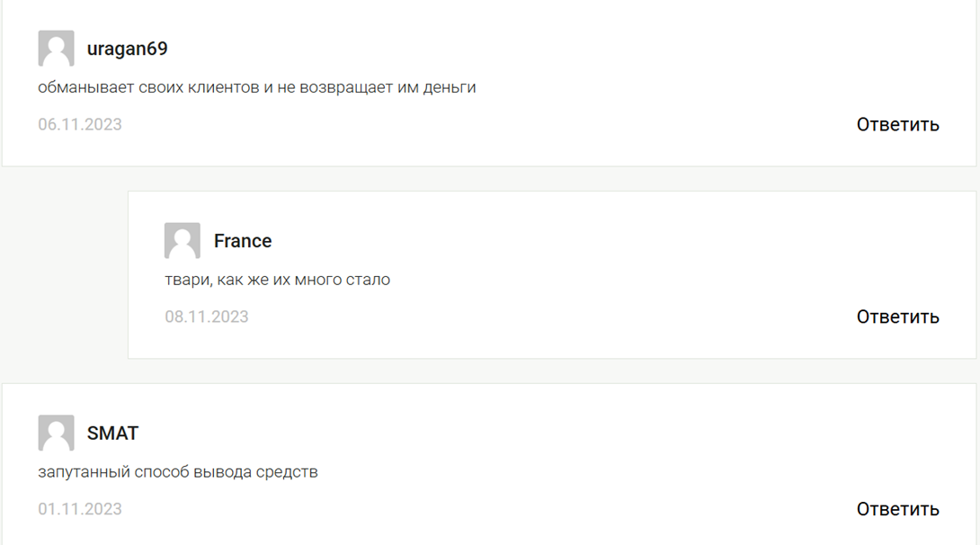The image size is (980, 545).
Task: Click the text "запутанный способ вывода средств"
Action: [178, 472]
